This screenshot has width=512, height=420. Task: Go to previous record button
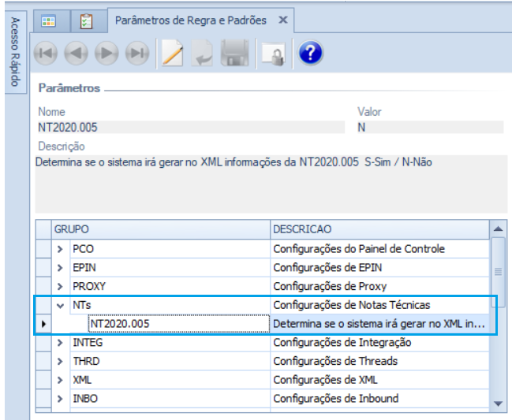pos(76,53)
